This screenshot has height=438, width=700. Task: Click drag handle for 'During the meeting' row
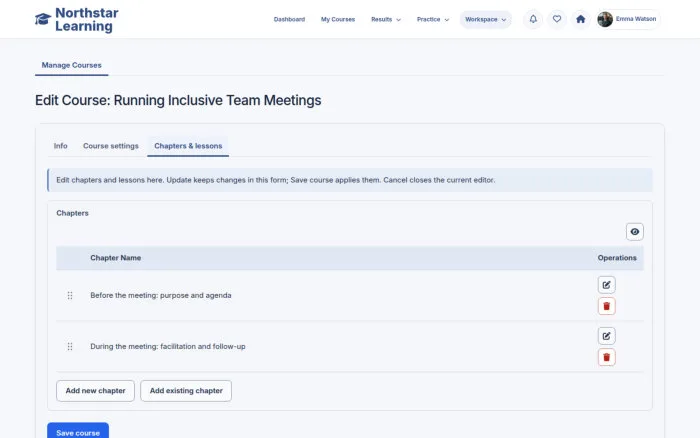click(70, 346)
